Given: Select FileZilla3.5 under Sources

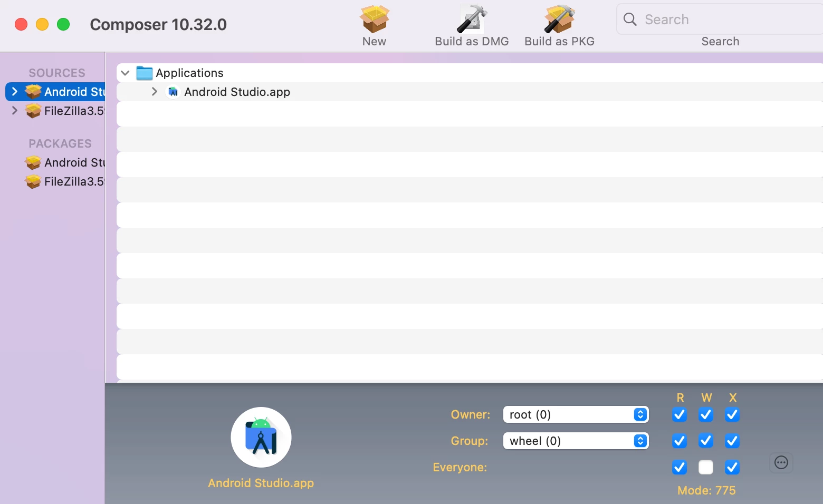Looking at the screenshot, I should coord(74,111).
